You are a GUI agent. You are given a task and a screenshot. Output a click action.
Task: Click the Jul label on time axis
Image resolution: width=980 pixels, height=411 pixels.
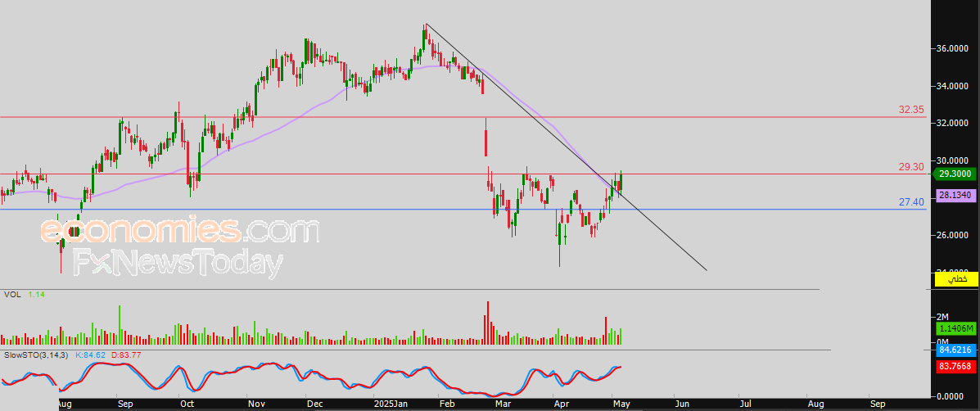[746, 404]
